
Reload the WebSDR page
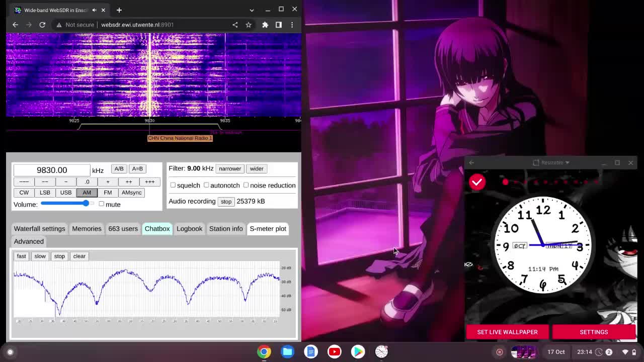[42, 25]
